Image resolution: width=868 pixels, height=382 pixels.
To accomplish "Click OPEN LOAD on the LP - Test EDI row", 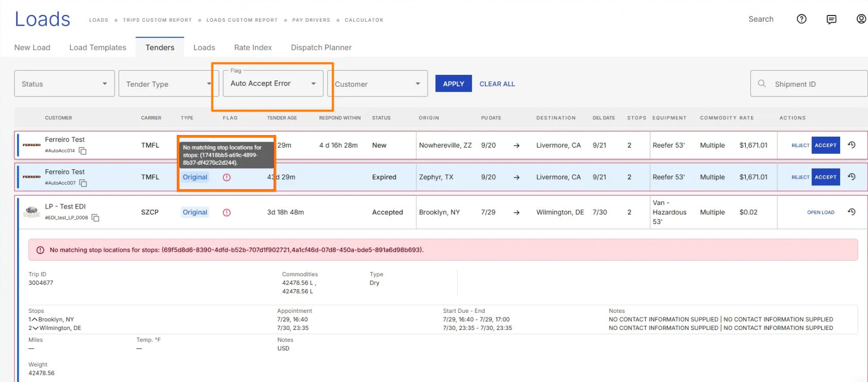I will (821, 212).
